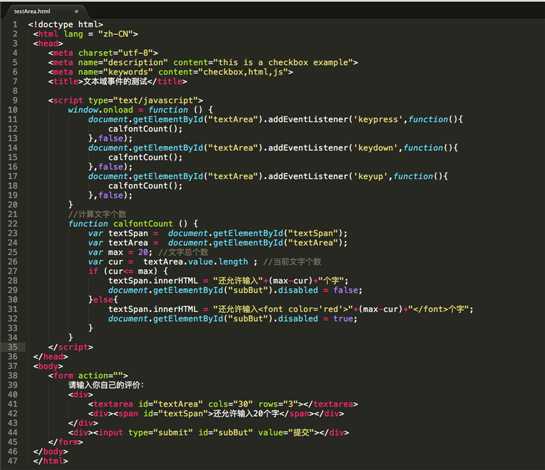
Task: Click the id="subBut" attribute on line 44
Action: pos(226,433)
